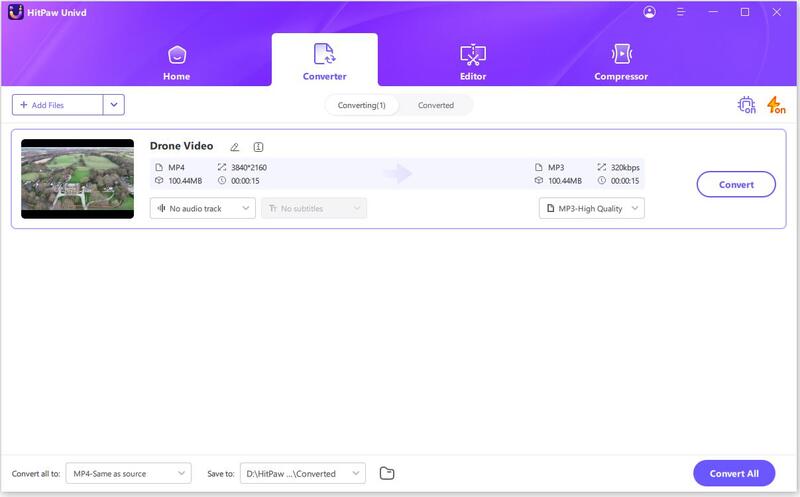The height and width of the screenshot is (497, 800).
Task: Show the Converting(1) list
Action: pos(361,105)
